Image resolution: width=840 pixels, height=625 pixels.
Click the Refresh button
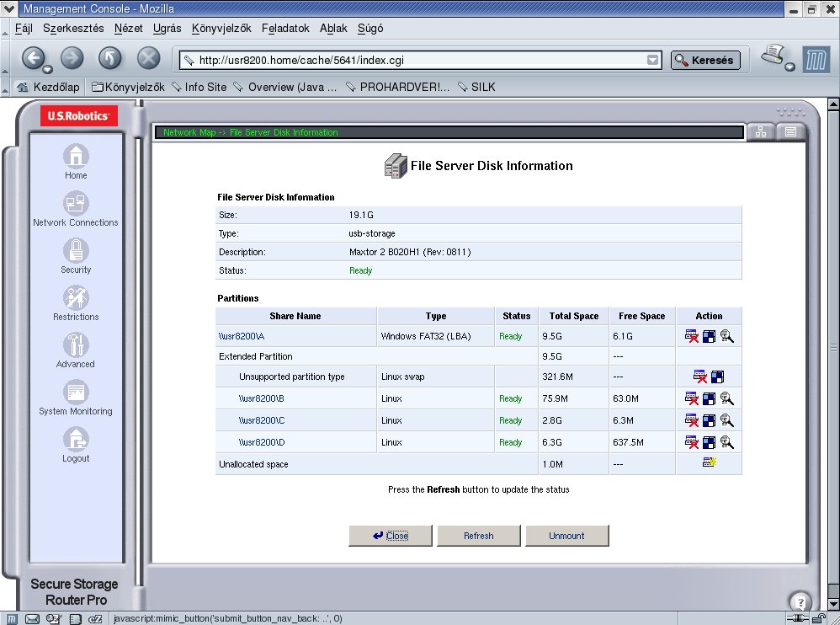pos(479,536)
